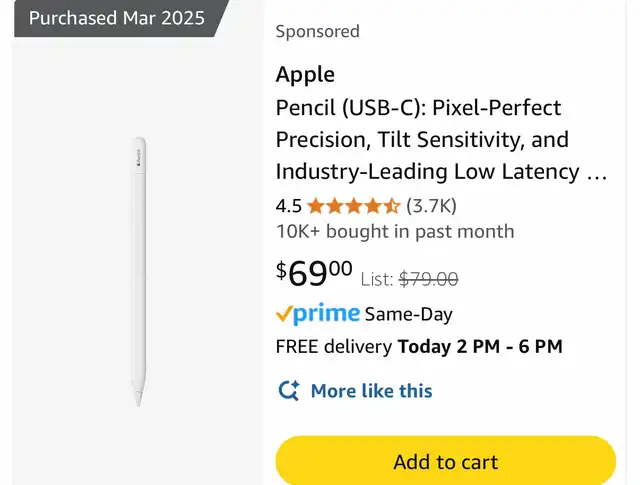
Task: Click the Sponsored label
Action: [317, 31]
